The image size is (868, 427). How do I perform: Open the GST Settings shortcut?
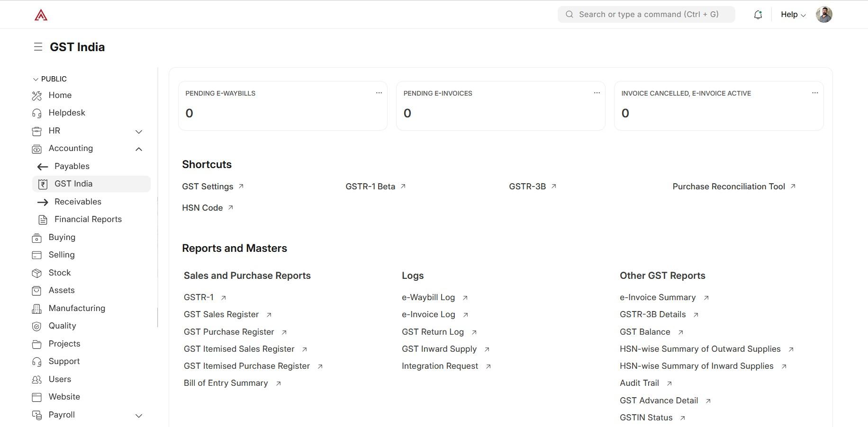coord(213,187)
